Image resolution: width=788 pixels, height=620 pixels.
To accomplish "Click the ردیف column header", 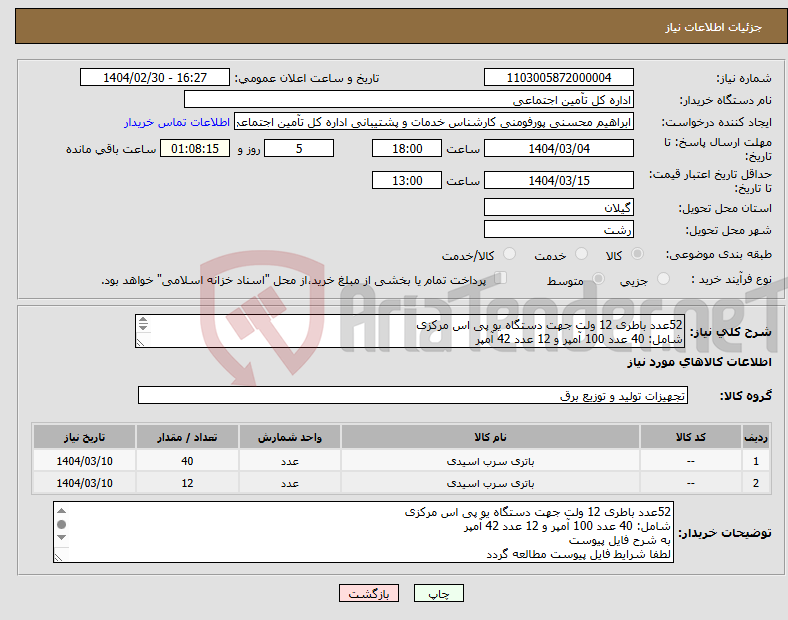I will point(755,437).
